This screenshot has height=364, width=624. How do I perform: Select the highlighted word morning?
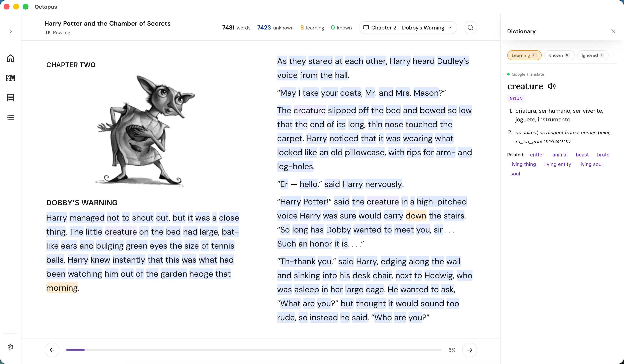pyautogui.click(x=62, y=288)
